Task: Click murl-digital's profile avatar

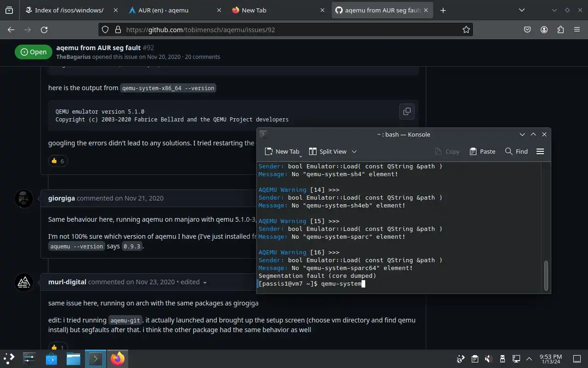Action: [x=24, y=282]
